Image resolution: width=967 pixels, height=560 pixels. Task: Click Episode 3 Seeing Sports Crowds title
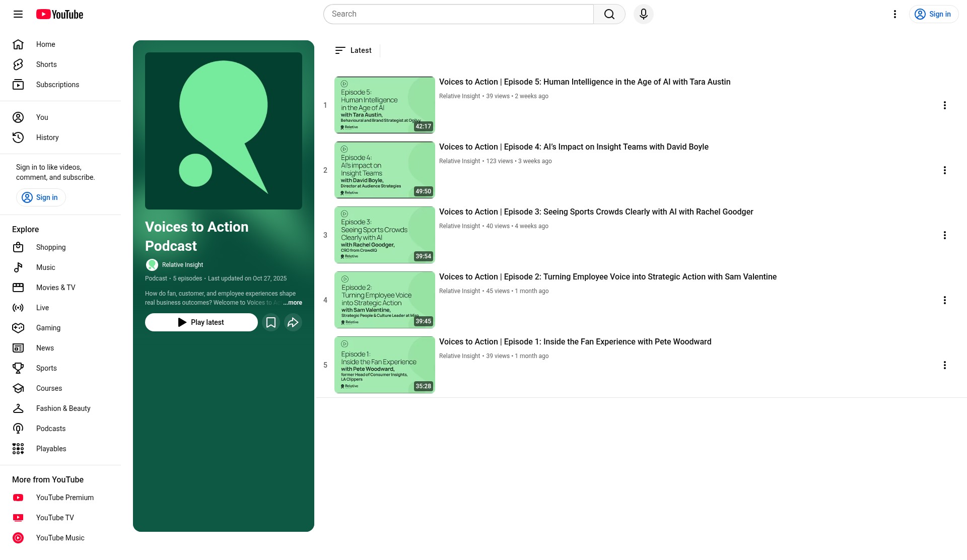596,212
